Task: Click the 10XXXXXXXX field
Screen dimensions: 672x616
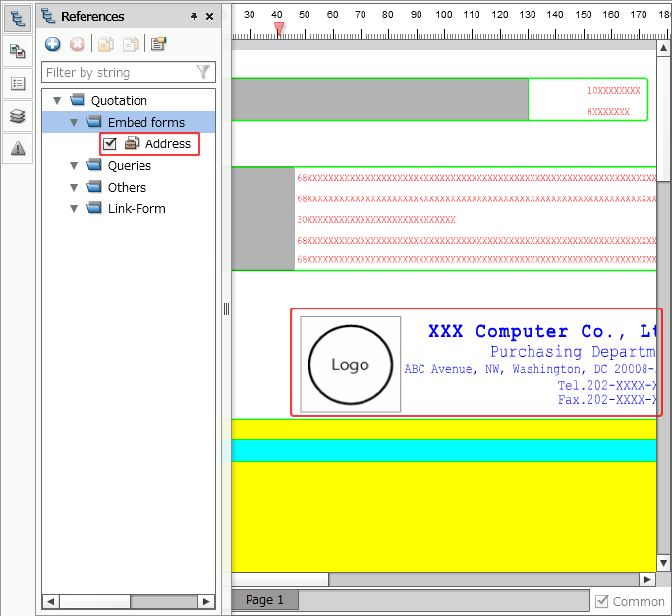Action: click(x=614, y=91)
